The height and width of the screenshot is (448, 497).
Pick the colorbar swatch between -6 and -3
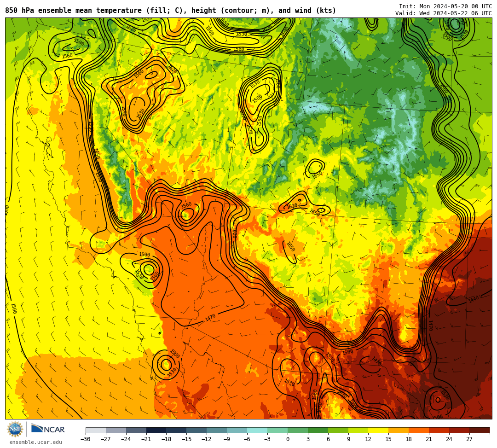[257, 430]
